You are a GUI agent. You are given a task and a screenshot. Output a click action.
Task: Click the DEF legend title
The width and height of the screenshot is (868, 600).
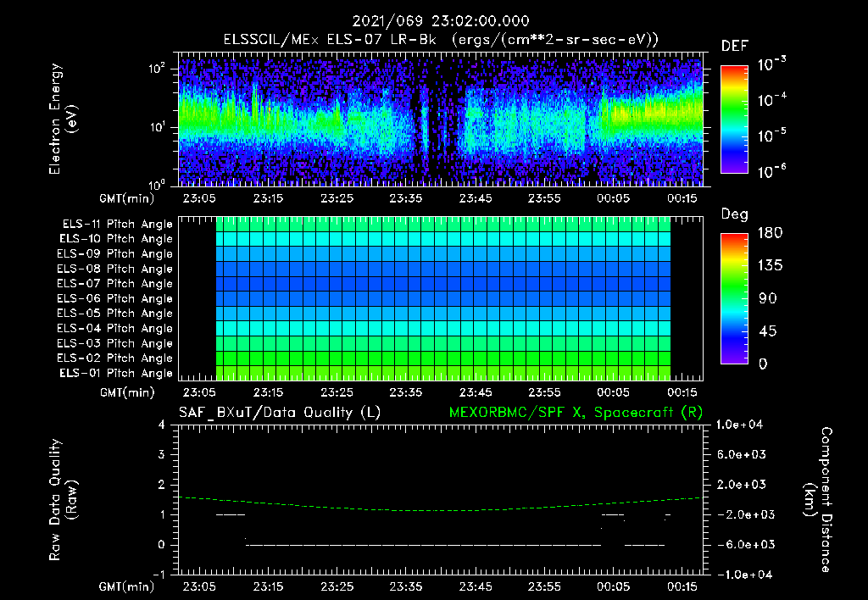click(735, 46)
